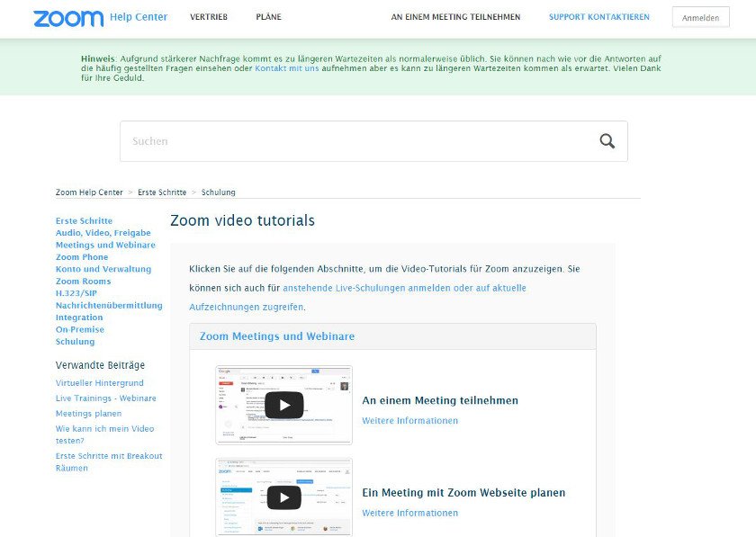Open the PLÄNE menu item
This screenshot has height=537, width=756.
tap(268, 17)
